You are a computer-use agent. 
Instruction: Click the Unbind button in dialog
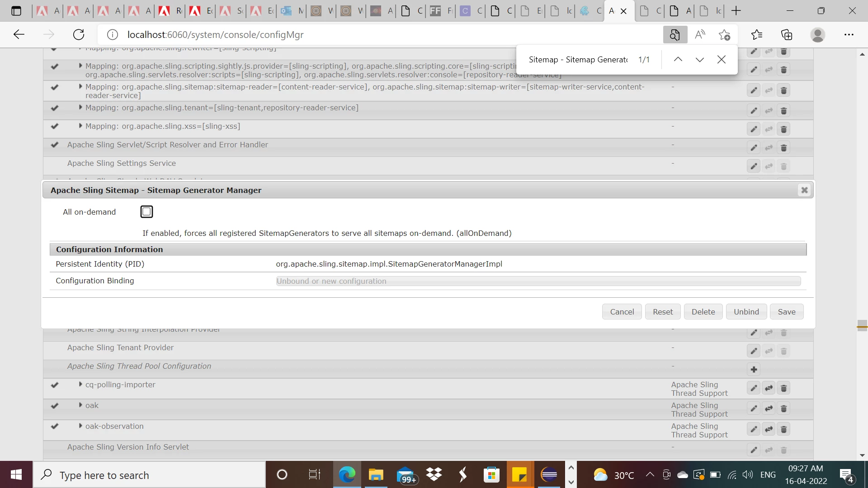[x=746, y=312]
